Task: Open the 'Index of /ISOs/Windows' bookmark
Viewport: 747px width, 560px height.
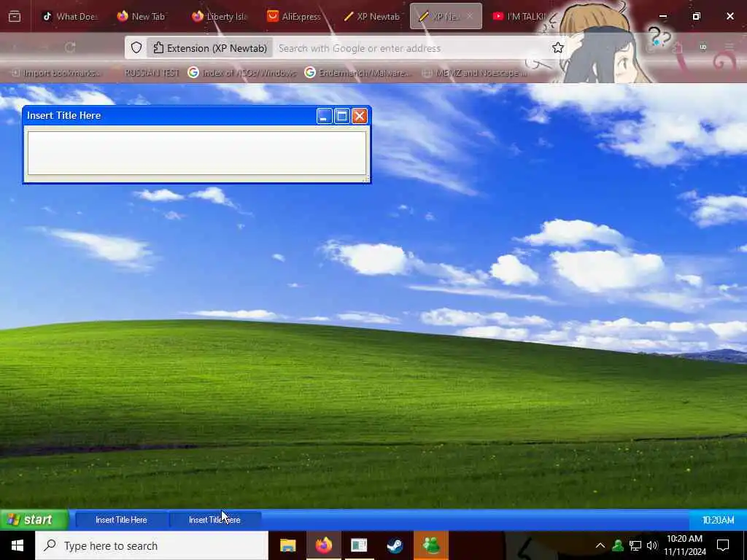Action: coord(242,73)
